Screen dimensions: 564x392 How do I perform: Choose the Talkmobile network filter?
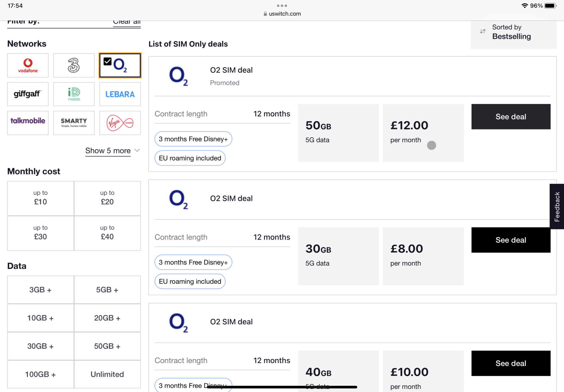(28, 123)
